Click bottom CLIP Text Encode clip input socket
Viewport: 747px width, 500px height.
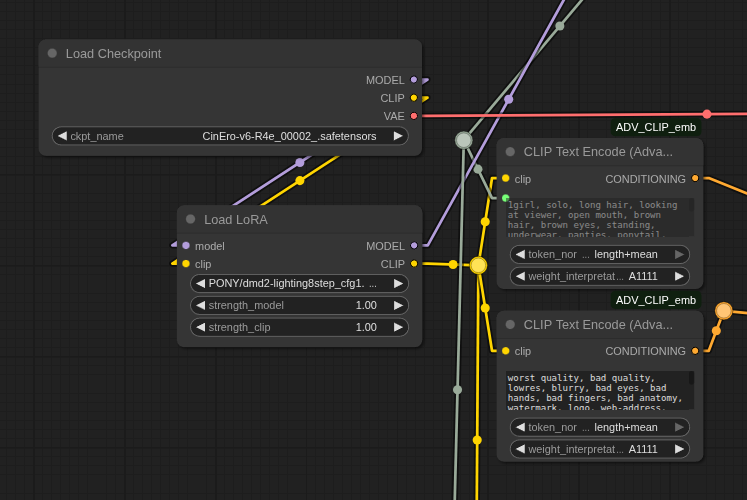click(x=506, y=351)
